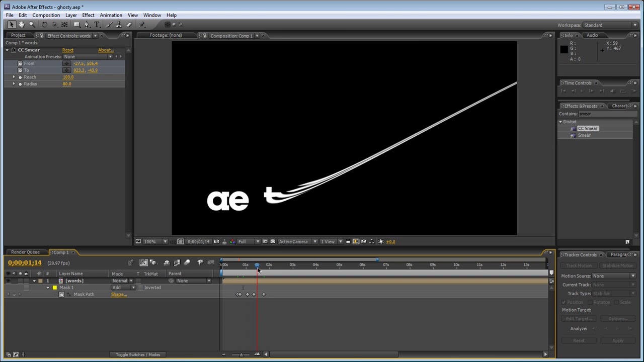The width and height of the screenshot is (644, 362).
Task: Collapse the CC Smear effect group
Action: pos(8,50)
